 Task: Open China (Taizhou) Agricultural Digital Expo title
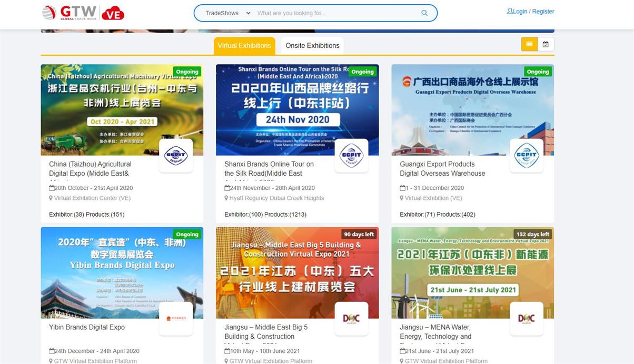[x=90, y=169]
